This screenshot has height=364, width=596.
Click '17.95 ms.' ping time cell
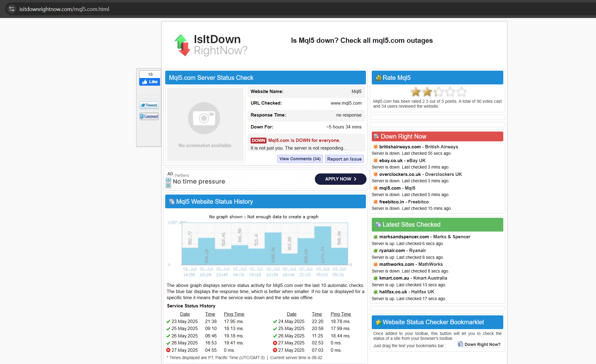234,321
